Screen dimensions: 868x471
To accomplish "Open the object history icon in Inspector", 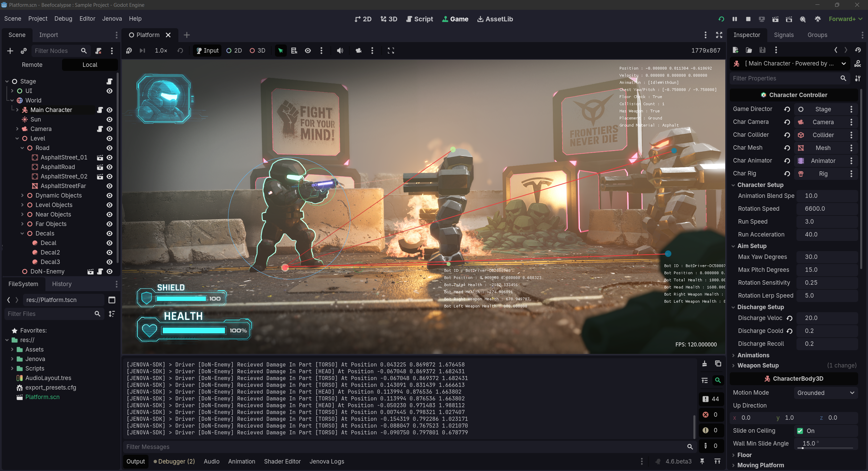I will point(858,50).
